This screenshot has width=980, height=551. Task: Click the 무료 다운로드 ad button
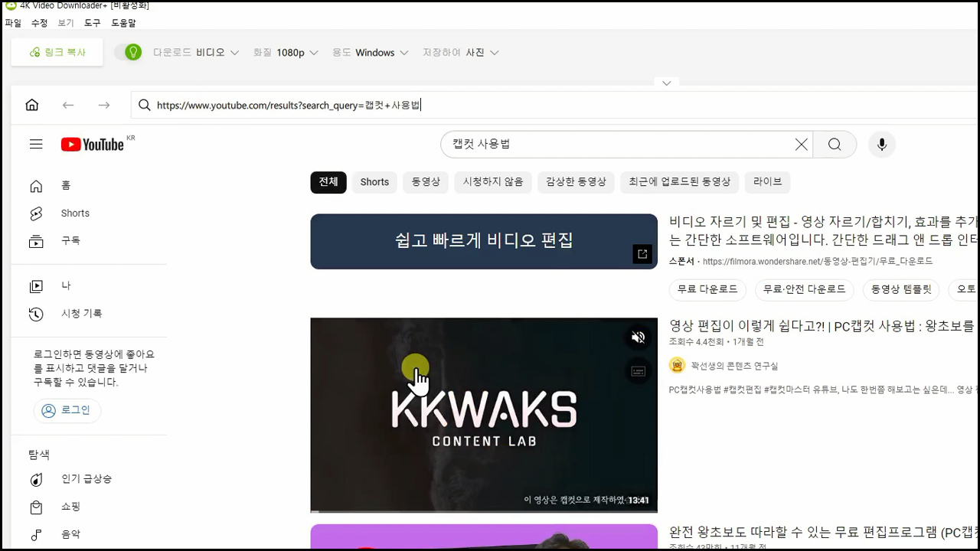coord(707,289)
